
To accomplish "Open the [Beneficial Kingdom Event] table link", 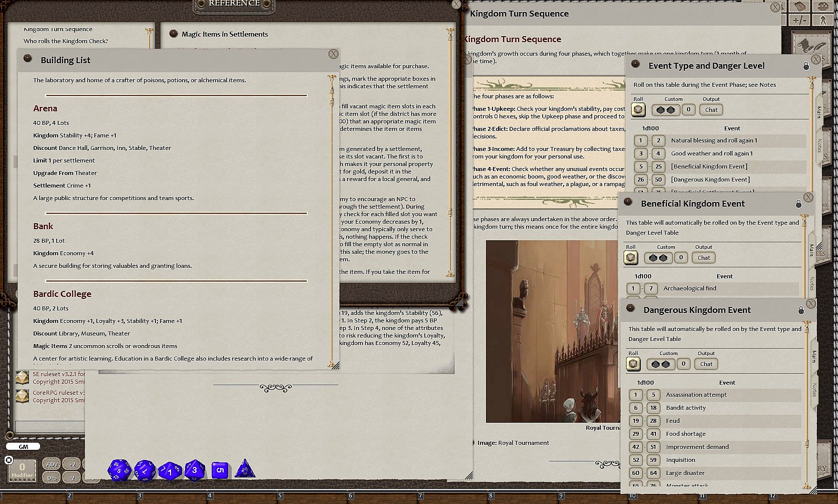I will click(x=709, y=166).
